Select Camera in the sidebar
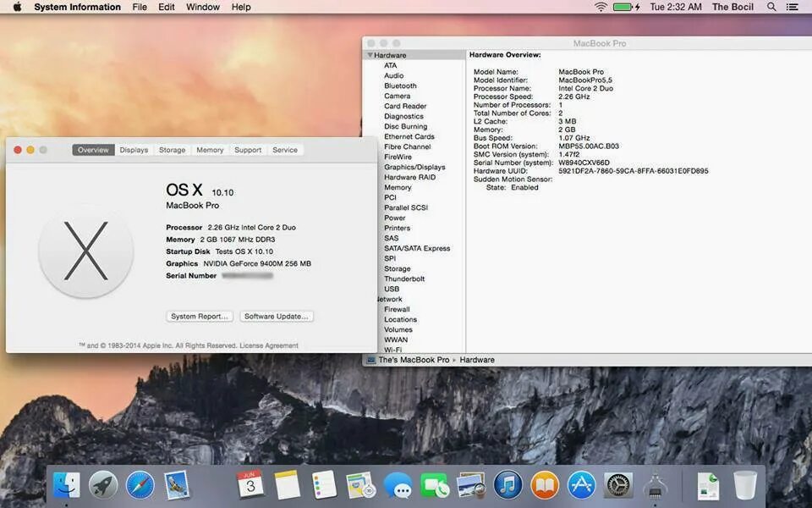 click(398, 96)
